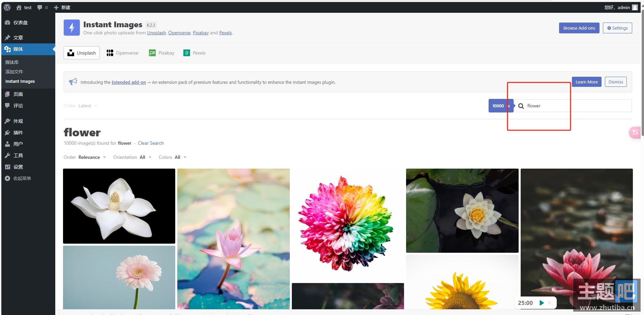
Task: Open the Colors All dropdown
Action: tap(173, 157)
